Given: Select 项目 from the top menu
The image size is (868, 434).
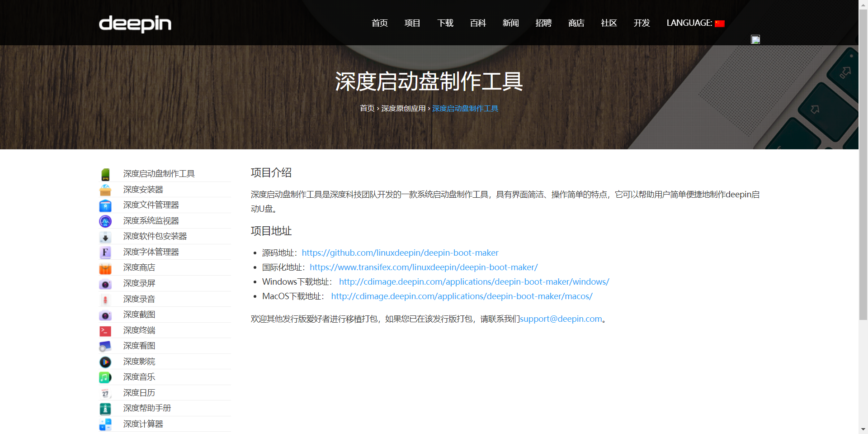Looking at the screenshot, I should pos(412,23).
